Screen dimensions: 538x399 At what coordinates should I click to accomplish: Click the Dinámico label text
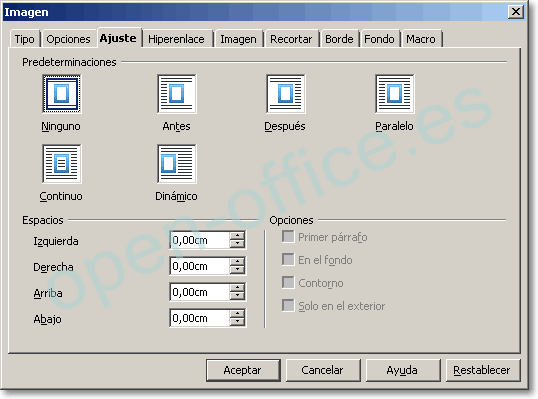pyautogui.click(x=176, y=196)
